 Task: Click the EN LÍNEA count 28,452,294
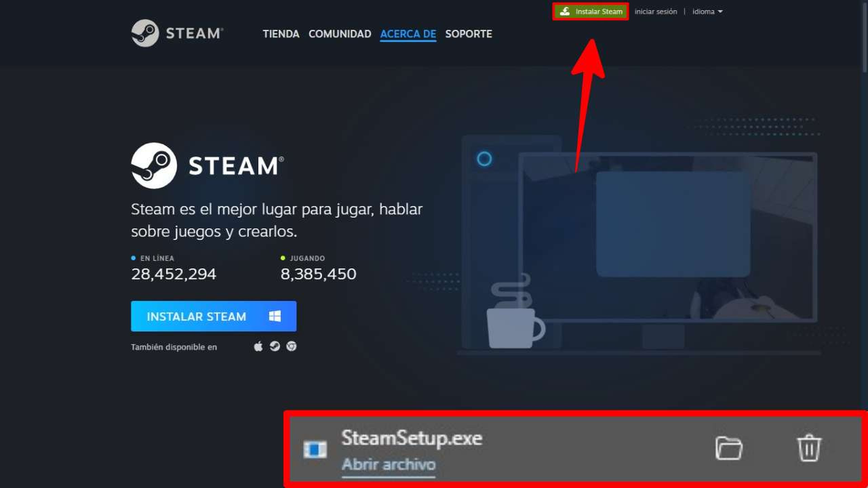pos(174,274)
